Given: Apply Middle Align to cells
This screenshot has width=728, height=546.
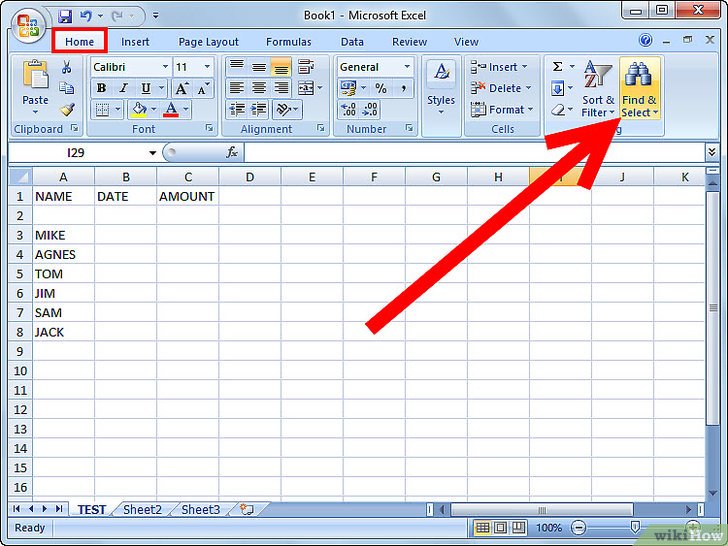Looking at the screenshot, I should (x=259, y=67).
